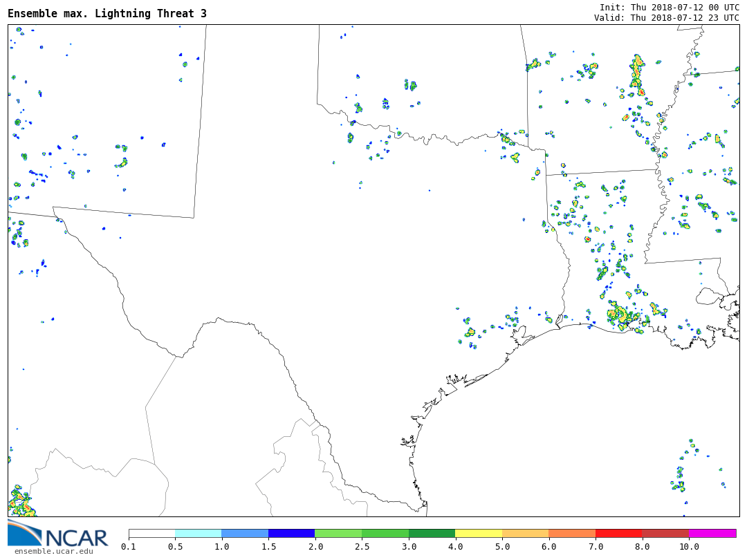Pick the bright red 7.0–8.0 swatch
This screenshot has height=560, width=747.
pos(619,533)
